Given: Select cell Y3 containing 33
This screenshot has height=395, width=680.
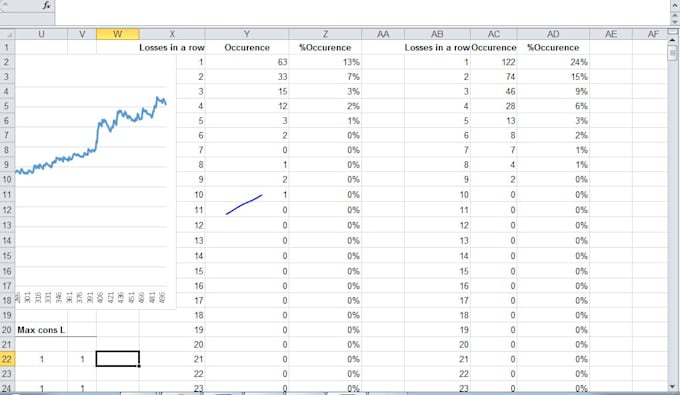Looking at the screenshot, I should pos(247,77).
